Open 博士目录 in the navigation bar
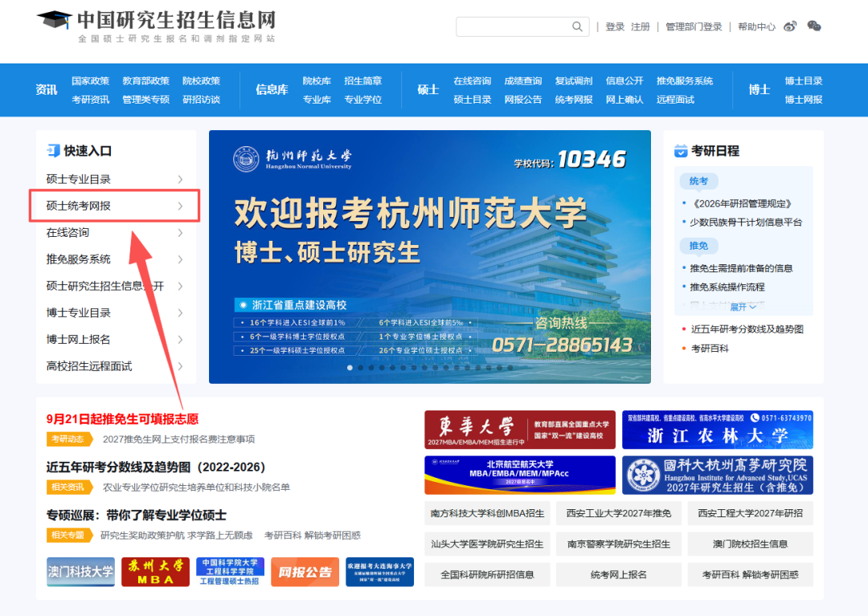This screenshot has width=868, height=616. pos(804,81)
